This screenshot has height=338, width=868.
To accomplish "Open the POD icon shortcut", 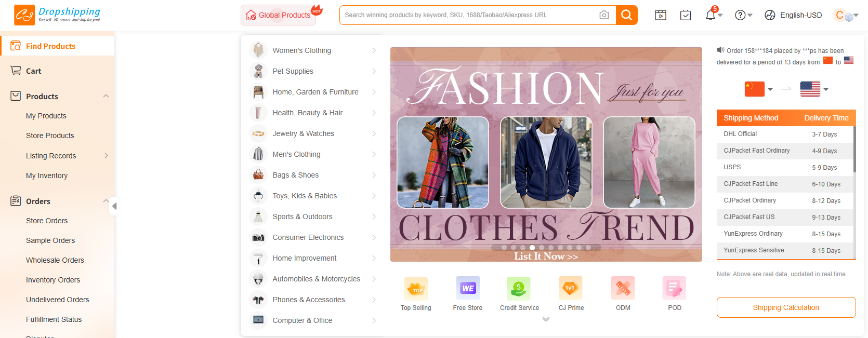I will [674, 289].
